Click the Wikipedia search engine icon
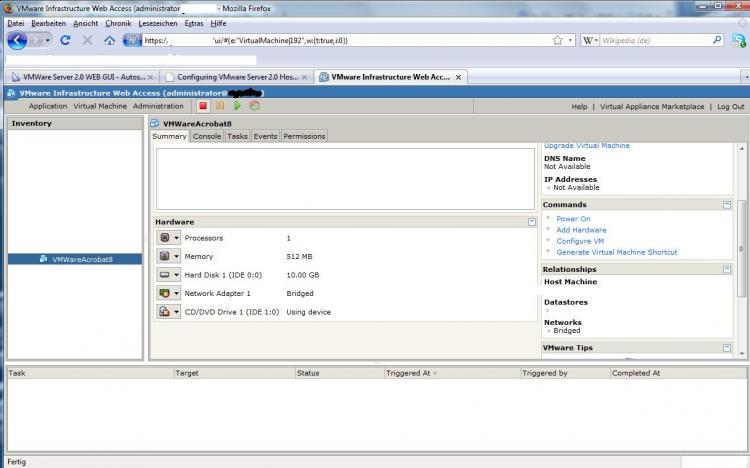 tap(587, 41)
